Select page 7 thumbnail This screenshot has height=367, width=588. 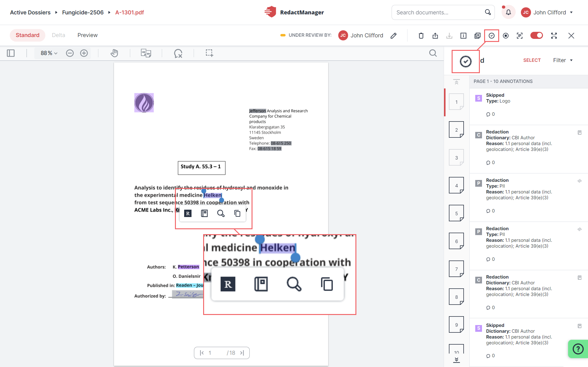click(x=457, y=269)
